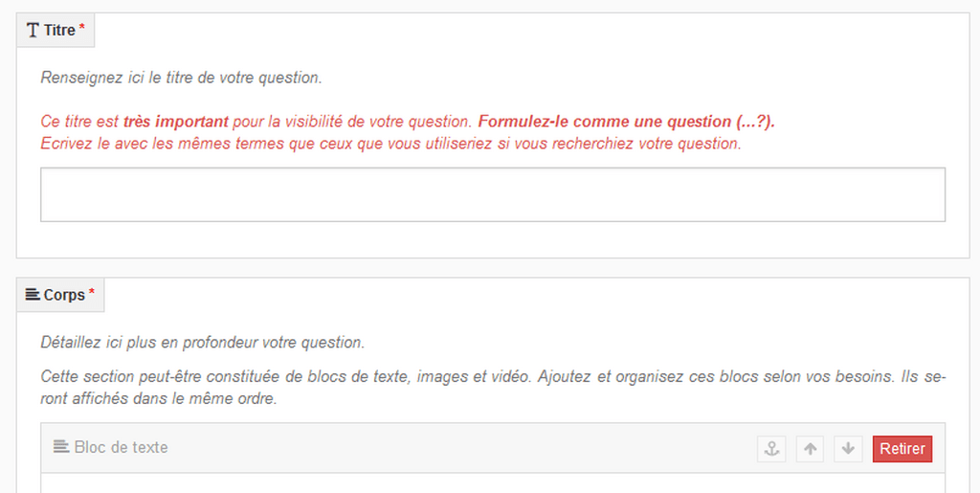Click the 'Ecrivez le avec les mêmes termes' line
The height and width of the screenshot is (493, 980).
(x=390, y=144)
